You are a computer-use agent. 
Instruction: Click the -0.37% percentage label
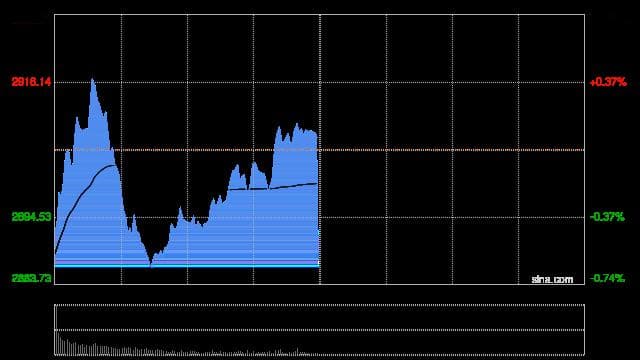pyautogui.click(x=607, y=217)
